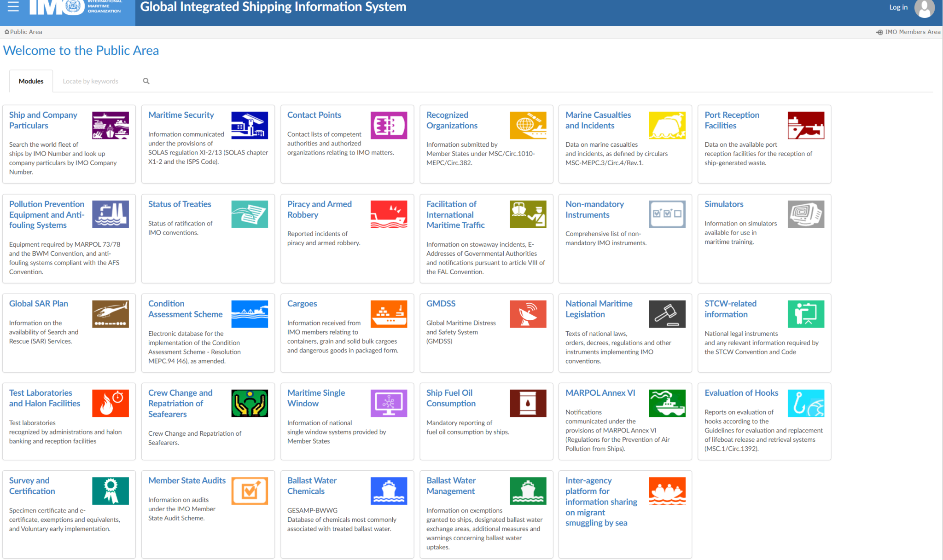Open the hamburger navigation menu
Viewport: 943px width, 560px height.
pos(12,6)
